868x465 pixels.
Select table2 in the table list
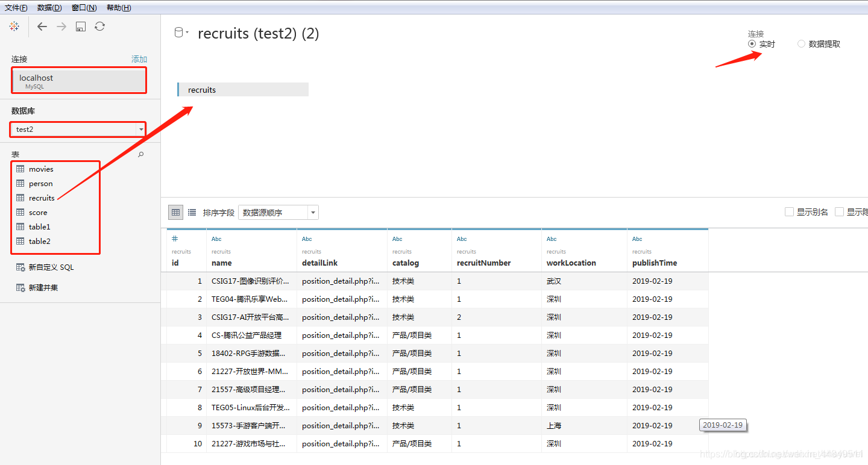point(40,242)
